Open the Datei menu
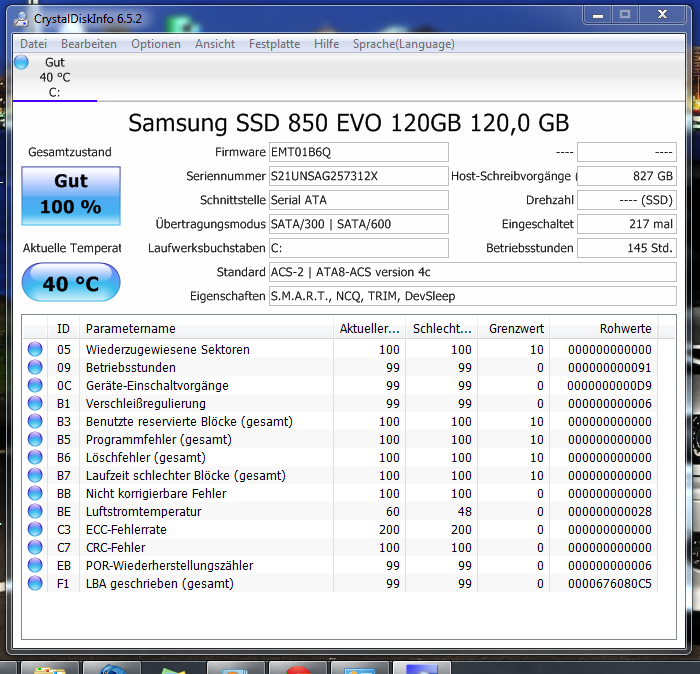The image size is (700, 674). (33, 44)
